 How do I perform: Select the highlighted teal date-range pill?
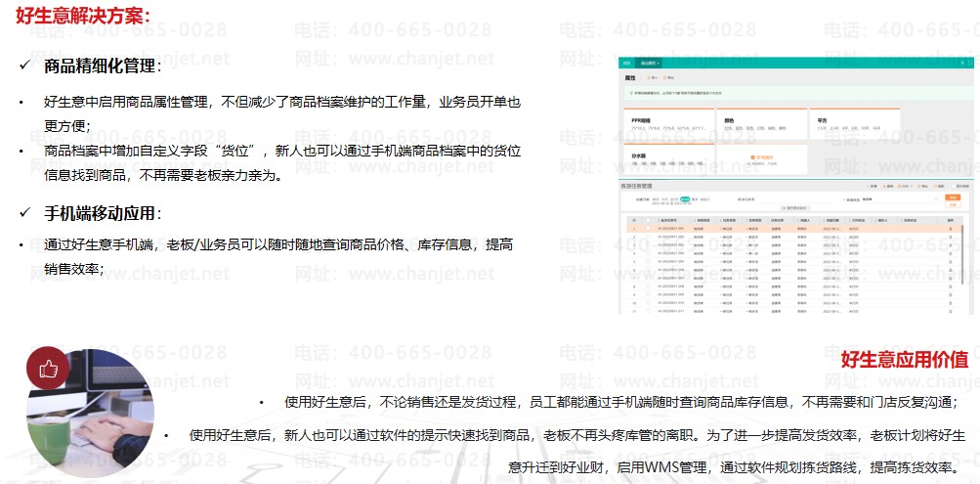[x=685, y=198]
